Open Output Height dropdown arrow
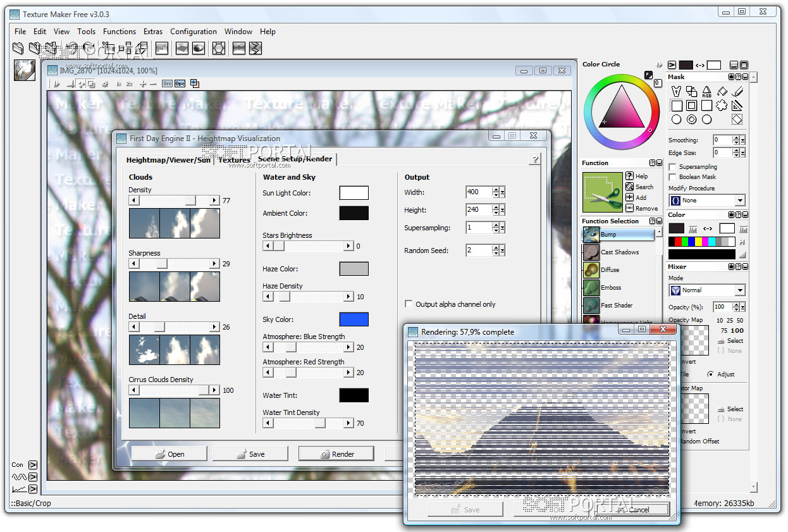Screen dimensions: 788x532 (503, 210)
